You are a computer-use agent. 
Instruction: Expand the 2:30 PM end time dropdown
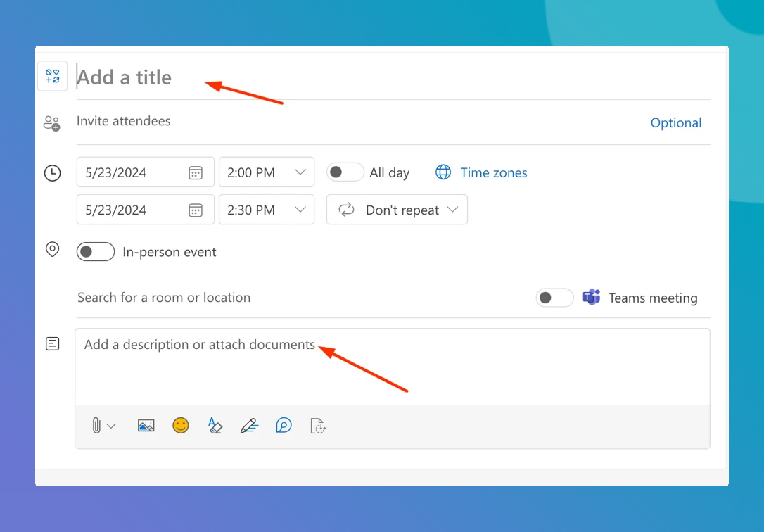click(x=300, y=210)
